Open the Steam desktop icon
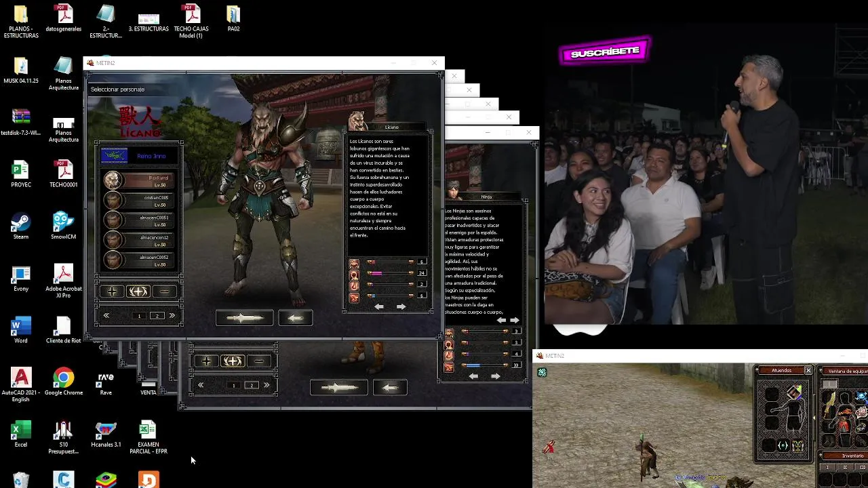 20,227
